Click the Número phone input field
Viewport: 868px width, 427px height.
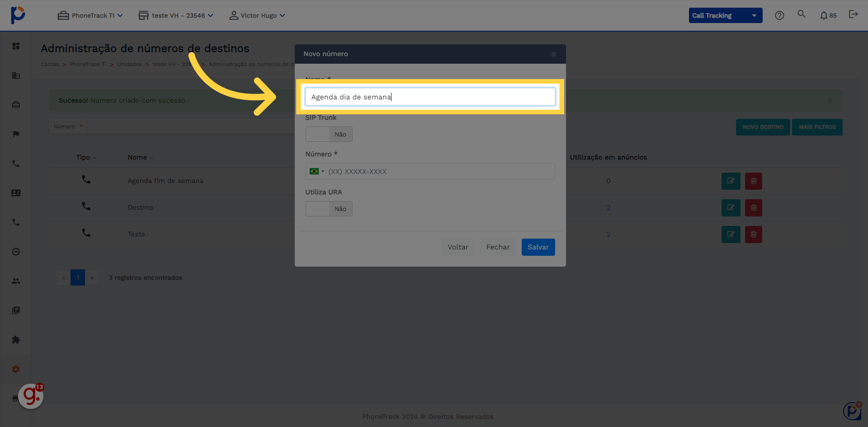click(439, 172)
